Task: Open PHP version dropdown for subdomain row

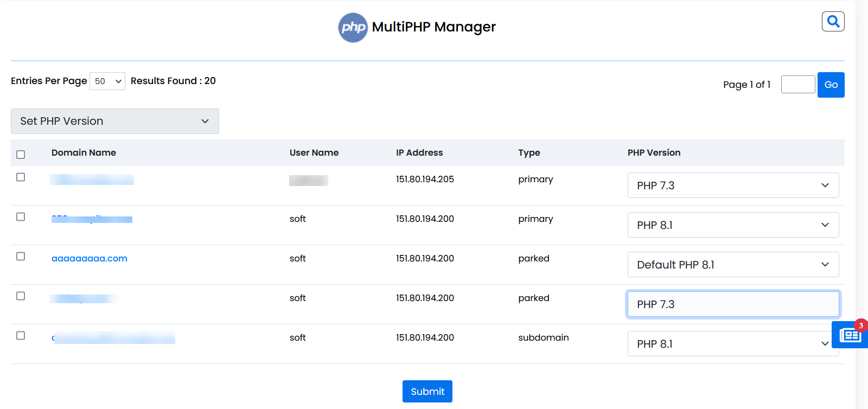Action: [x=733, y=344]
